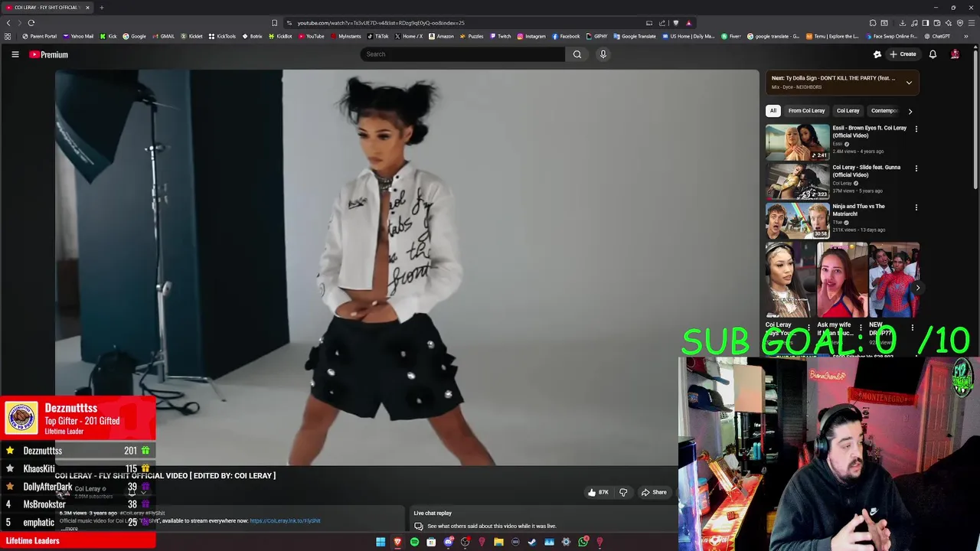Open Twitch bookmark
The image size is (980, 551).
click(x=501, y=36)
